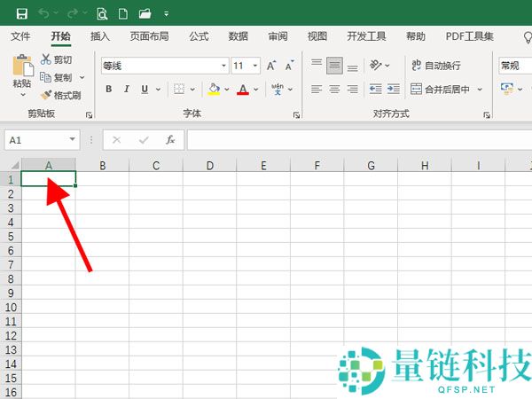Switch to the PDF工具集 tab
Image resolution: width=532 pixels, height=399 pixels.
tap(470, 36)
